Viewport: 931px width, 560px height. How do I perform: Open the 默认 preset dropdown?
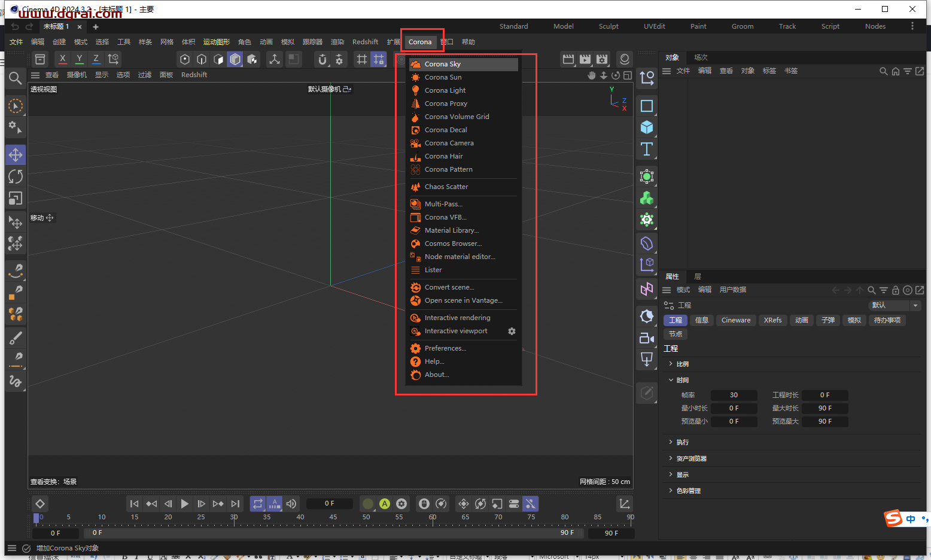click(x=894, y=305)
